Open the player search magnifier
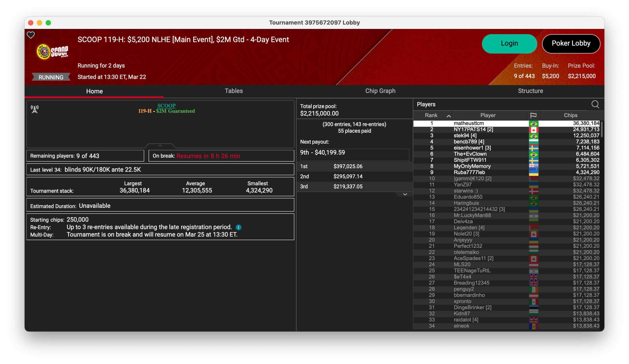629x364 pixels. click(x=595, y=104)
